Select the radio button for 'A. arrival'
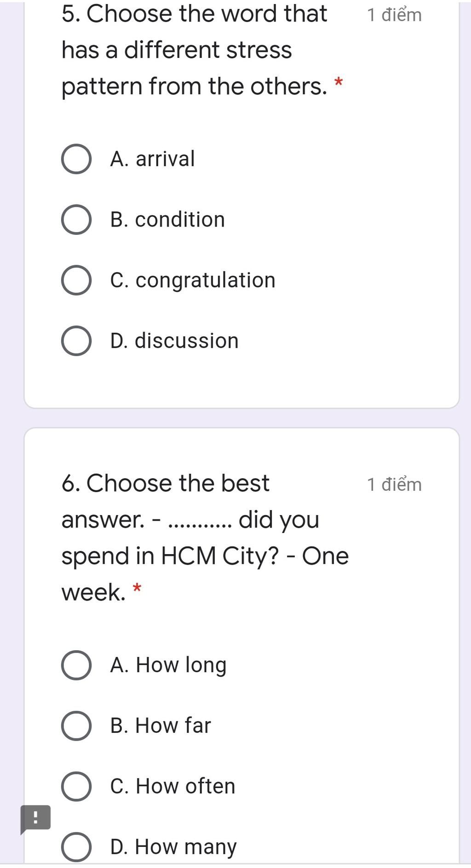Image resolution: width=471 pixels, height=868 pixels. tap(76, 159)
